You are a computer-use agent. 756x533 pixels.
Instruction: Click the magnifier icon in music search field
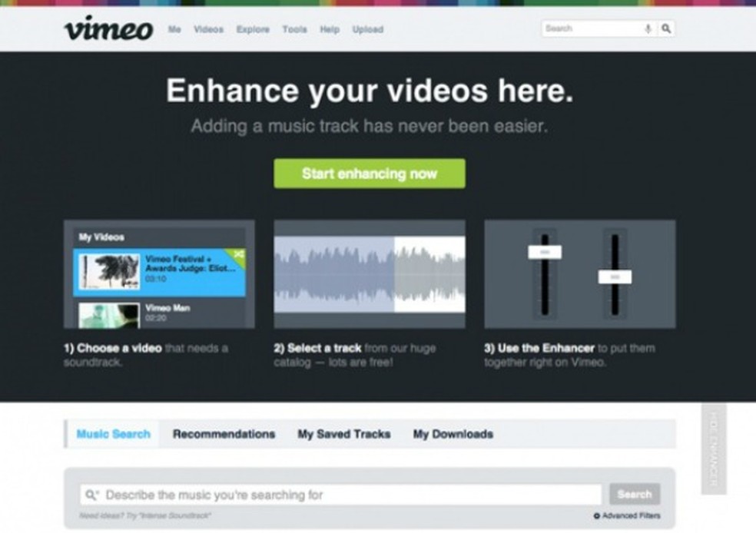coord(92,494)
